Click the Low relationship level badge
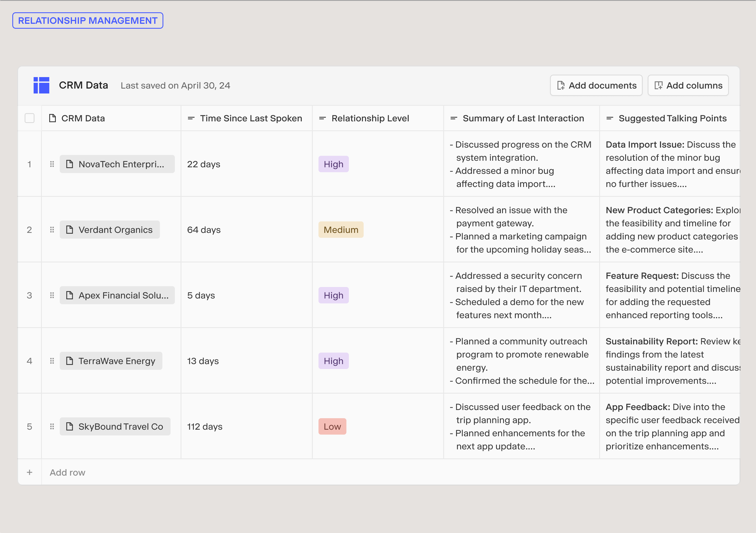756x533 pixels. [332, 426]
